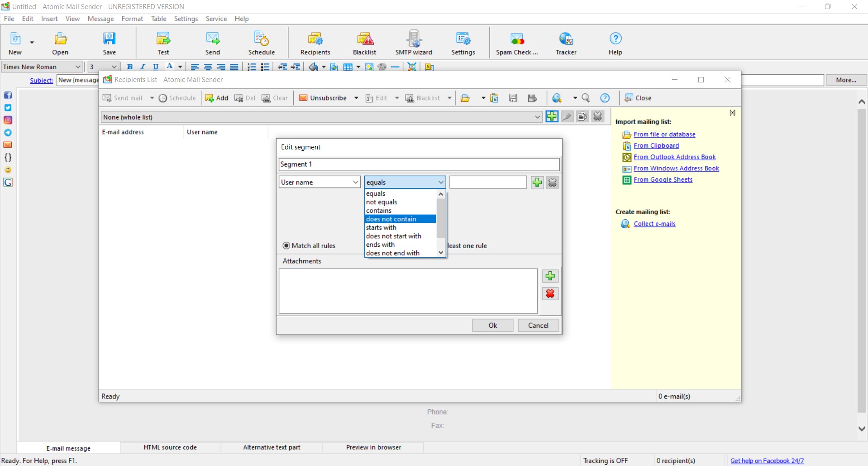
Task: Add a rule with green plus in Edit segment
Action: [537, 183]
